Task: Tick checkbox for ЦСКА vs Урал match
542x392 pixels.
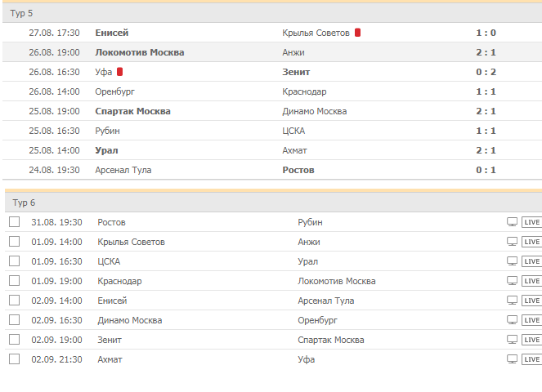Action: (14, 261)
